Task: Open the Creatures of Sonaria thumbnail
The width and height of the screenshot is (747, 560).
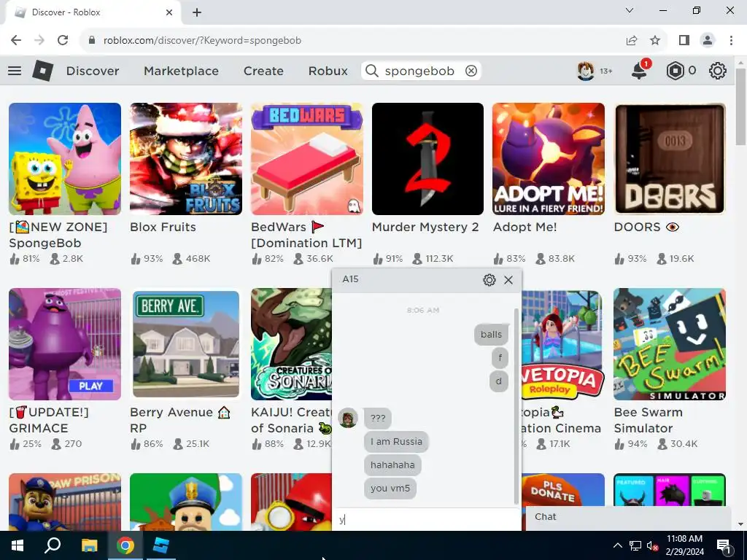Action: [291, 344]
